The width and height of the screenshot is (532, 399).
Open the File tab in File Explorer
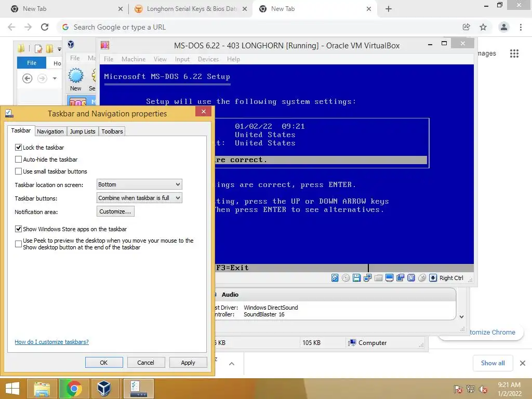32,63
